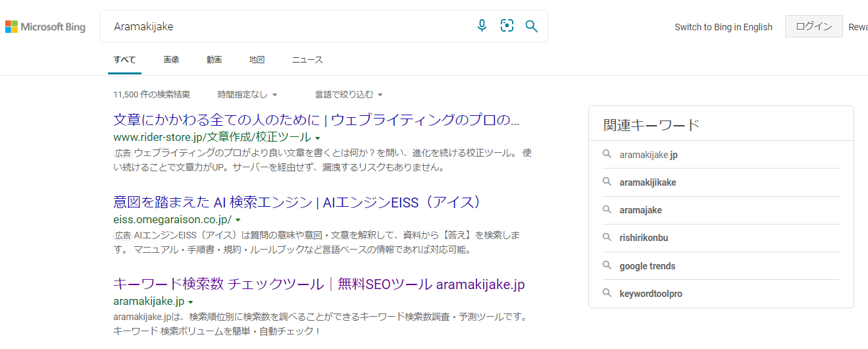The width and height of the screenshot is (868, 349).
Task: Click the eiss.omegaraison.co.jp URL text
Action: tap(172, 219)
